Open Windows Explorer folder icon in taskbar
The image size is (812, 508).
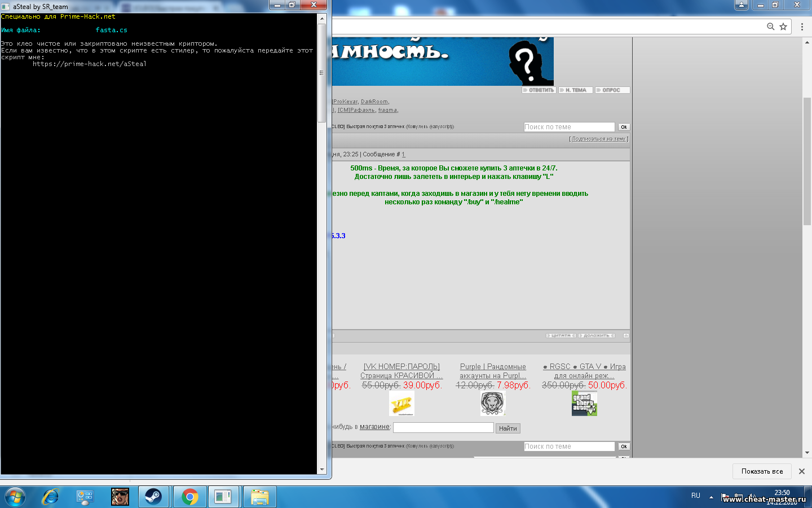click(x=259, y=497)
